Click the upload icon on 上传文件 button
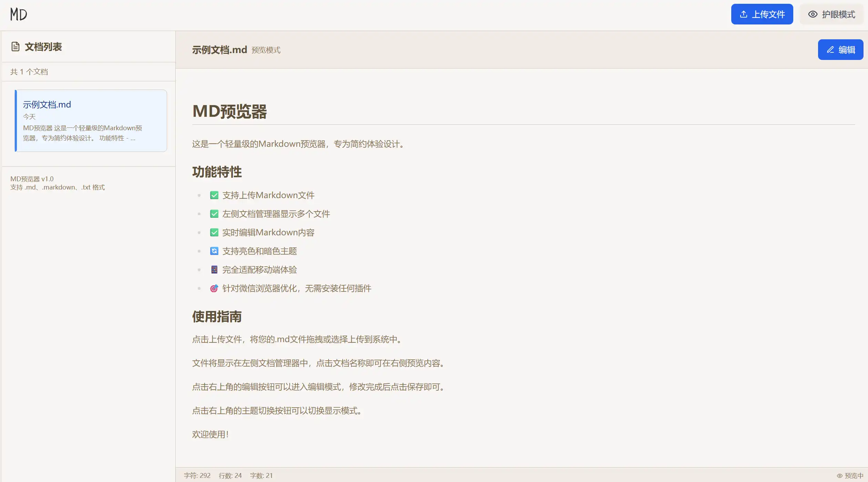The image size is (868, 482). click(x=743, y=14)
